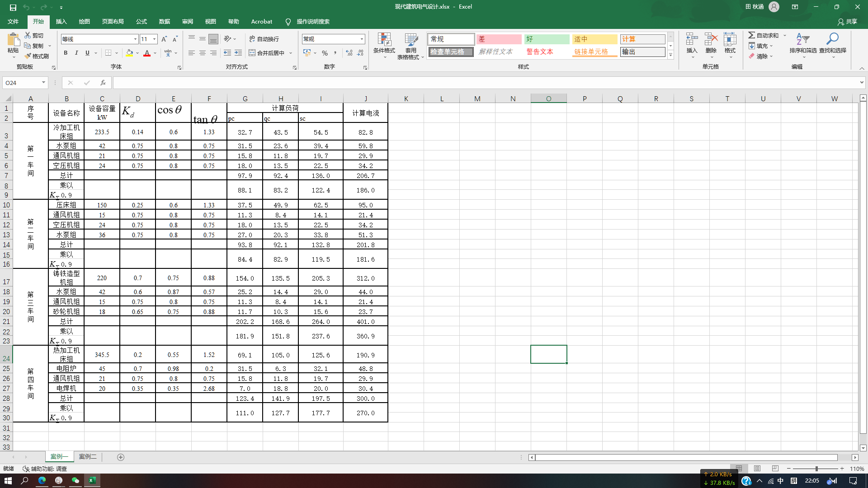868x488 pixels.
Task: Click the Cut scissors icon
Action: tap(28, 35)
